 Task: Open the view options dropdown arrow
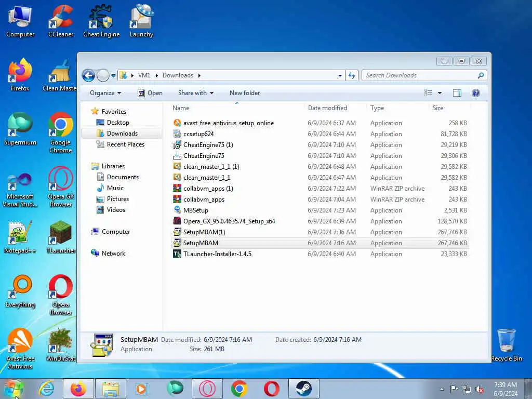440,93
